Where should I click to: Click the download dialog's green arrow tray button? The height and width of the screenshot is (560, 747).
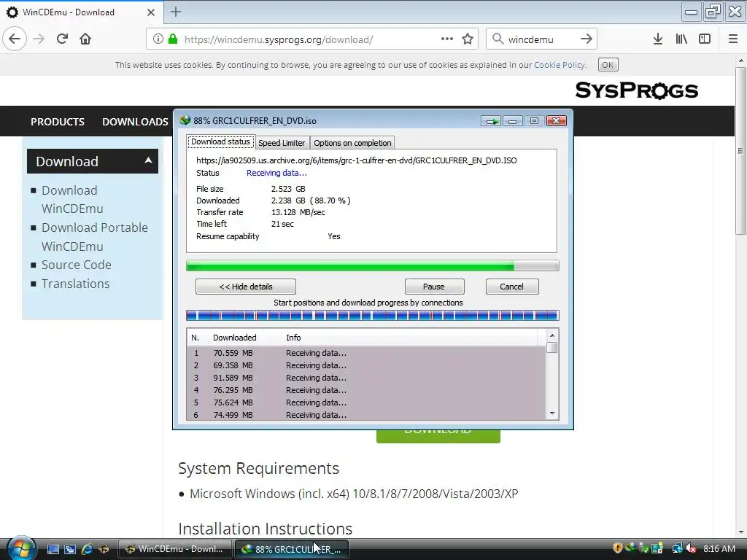pyautogui.click(x=490, y=121)
